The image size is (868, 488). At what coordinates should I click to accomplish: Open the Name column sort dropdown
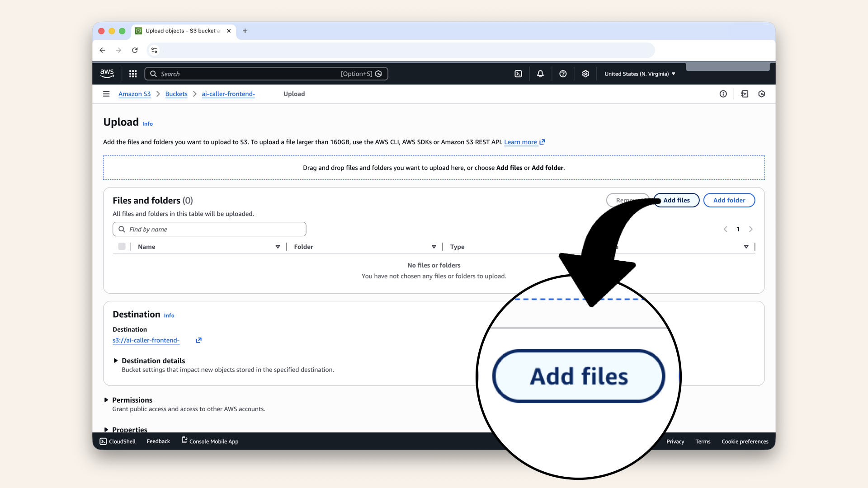[278, 247]
